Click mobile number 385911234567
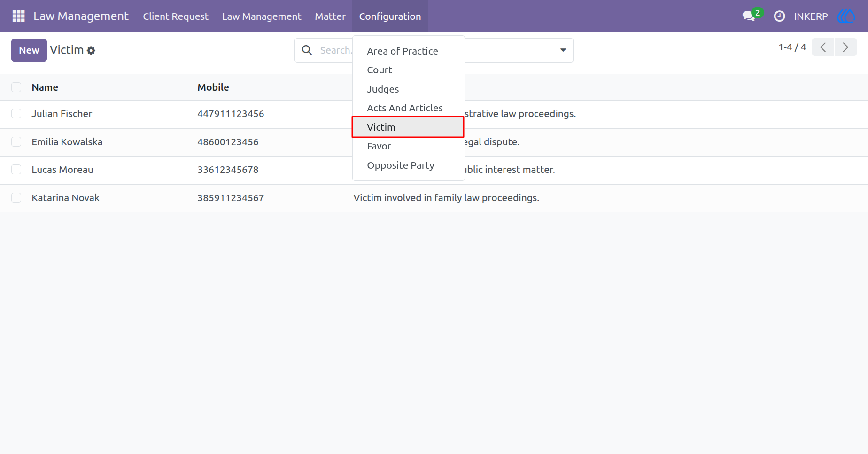This screenshot has width=868, height=454. [231, 198]
